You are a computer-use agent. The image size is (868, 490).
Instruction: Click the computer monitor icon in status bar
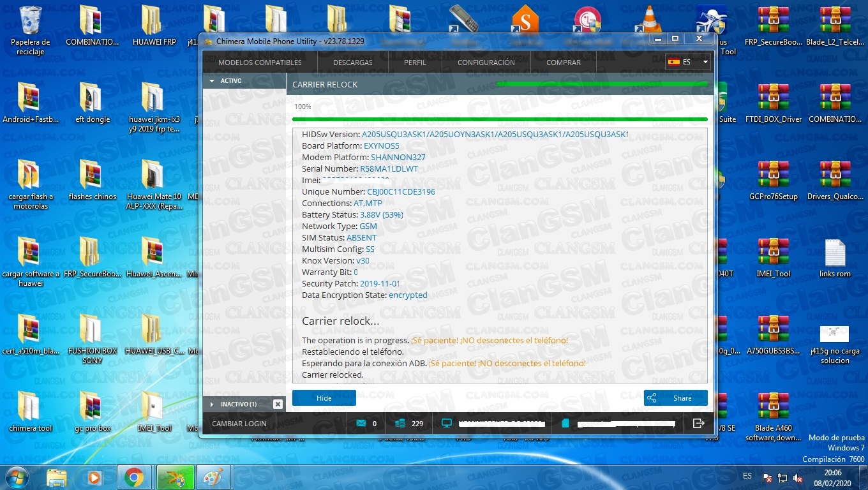[447, 423]
